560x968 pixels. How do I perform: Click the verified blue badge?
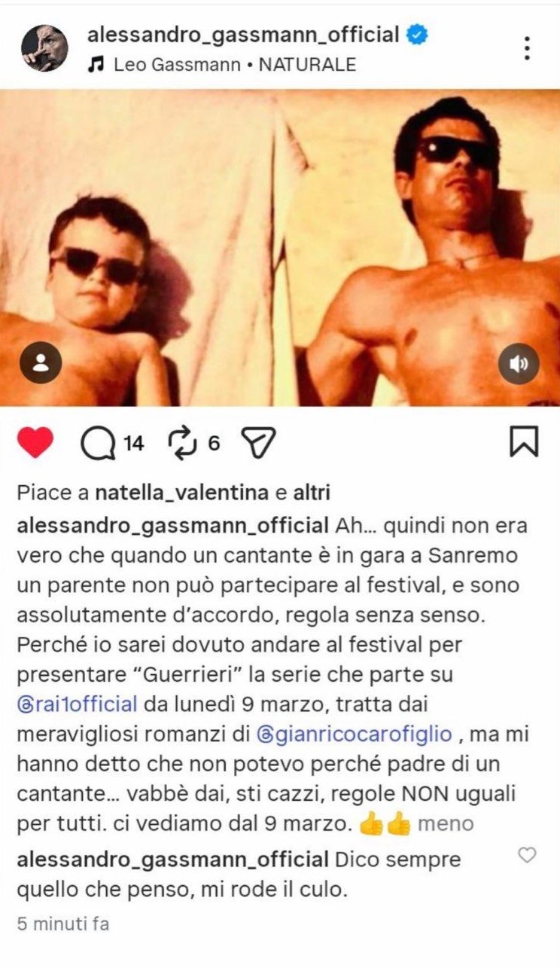pyautogui.click(x=418, y=35)
